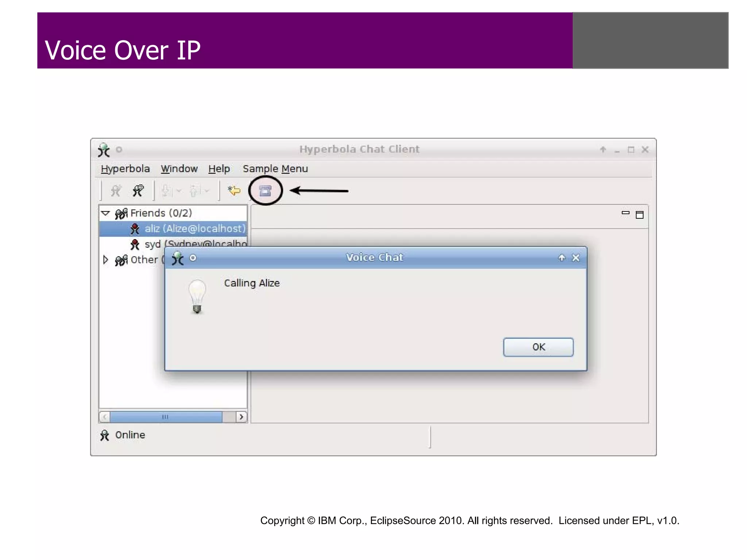Screen dimensions: 747x560
Task: Open the export toolbar dropdown arrow
Action: coord(207,191)
